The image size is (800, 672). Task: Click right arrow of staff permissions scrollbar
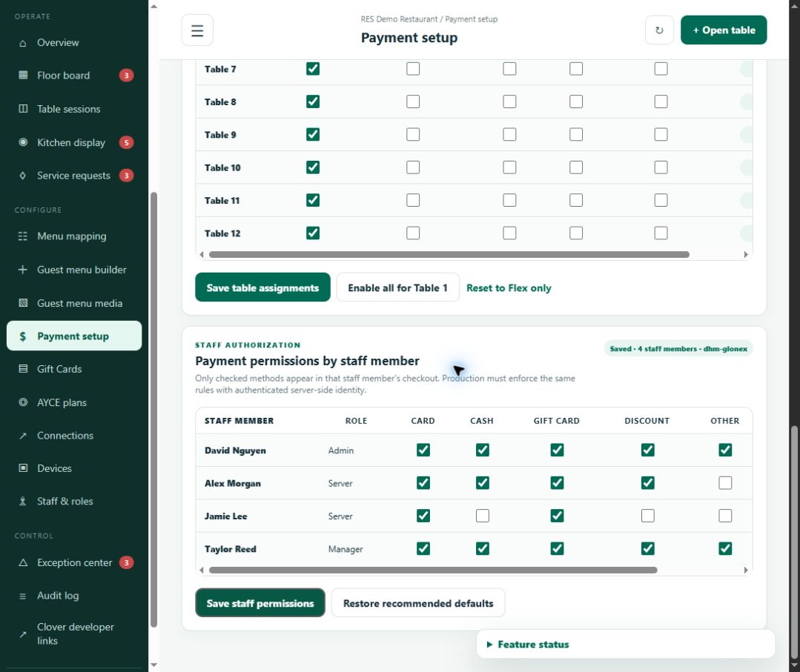[746, 570]
